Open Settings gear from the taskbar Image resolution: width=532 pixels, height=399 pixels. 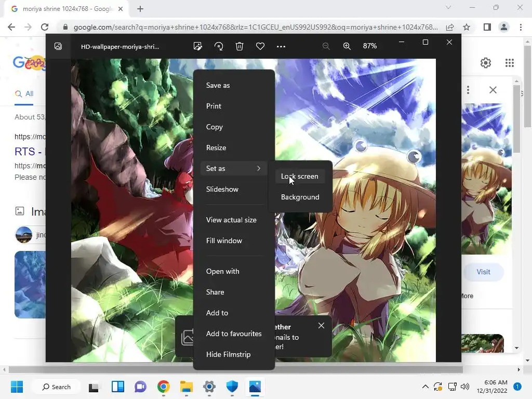click(x=209, y=387)
